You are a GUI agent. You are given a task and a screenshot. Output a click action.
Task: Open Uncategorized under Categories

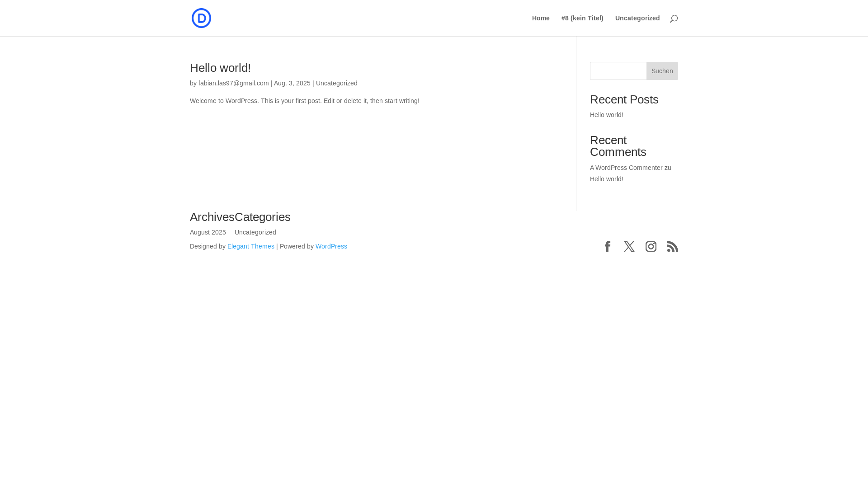pyautogui.click(x=255, y=232)
